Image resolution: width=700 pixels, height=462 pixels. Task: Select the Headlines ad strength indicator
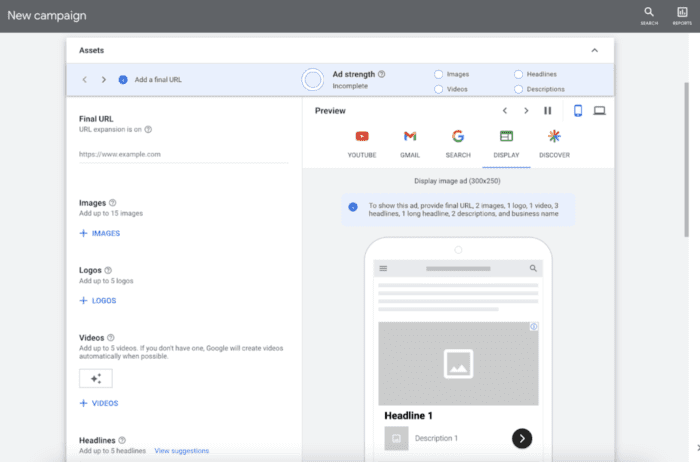coord(518,74)
